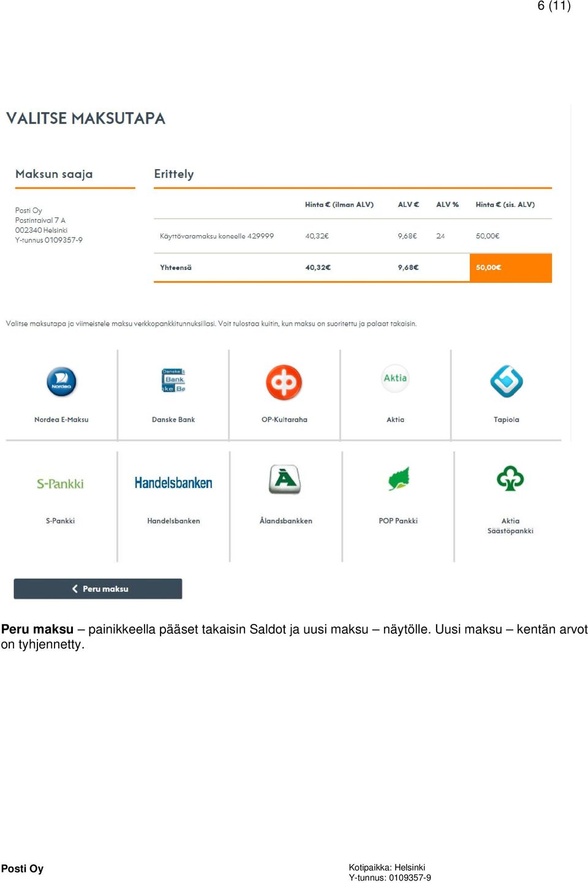Select the S-Pankki green logo
The height and width of the screenshot is (883, 588).
60,484
